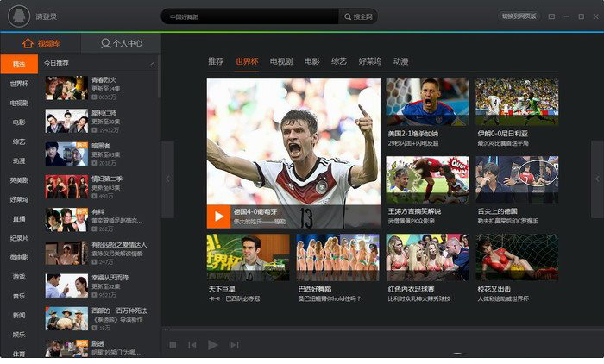Select 游戏 in the left sidebar
This screenshot has width=604, height=364.
tap(19, 277)
